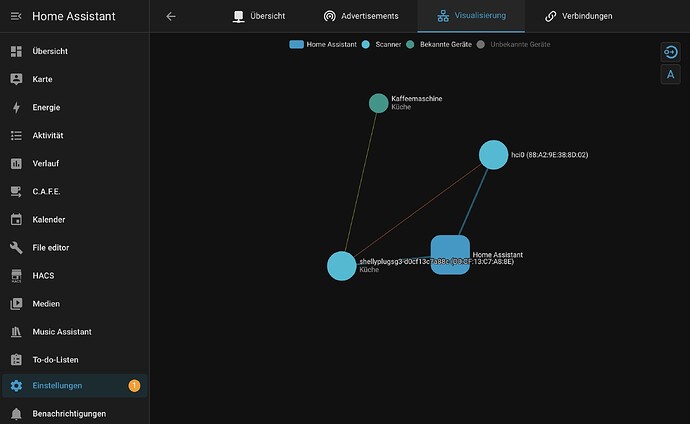Collapse the sidebar with the menu icon
This screenshot has height=424, width=690.
click(16, 16)
